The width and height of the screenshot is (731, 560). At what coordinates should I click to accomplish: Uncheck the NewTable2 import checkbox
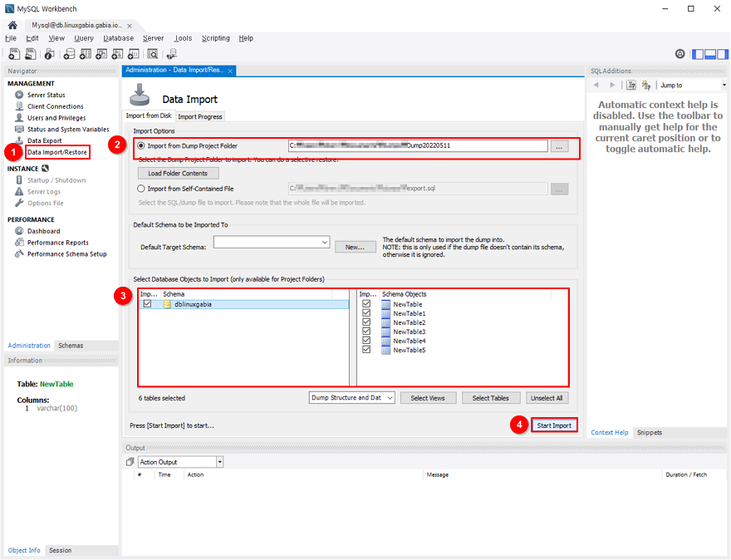[366, 322]
